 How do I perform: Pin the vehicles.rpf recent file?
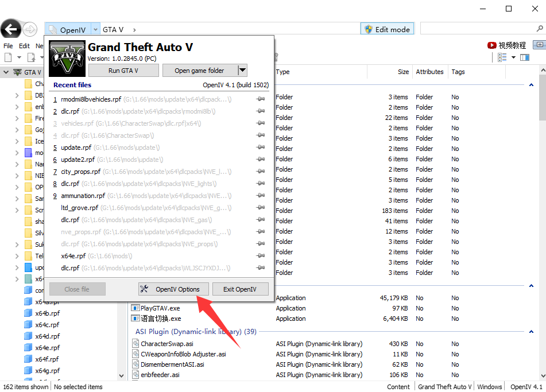click(x=261, y=123)
